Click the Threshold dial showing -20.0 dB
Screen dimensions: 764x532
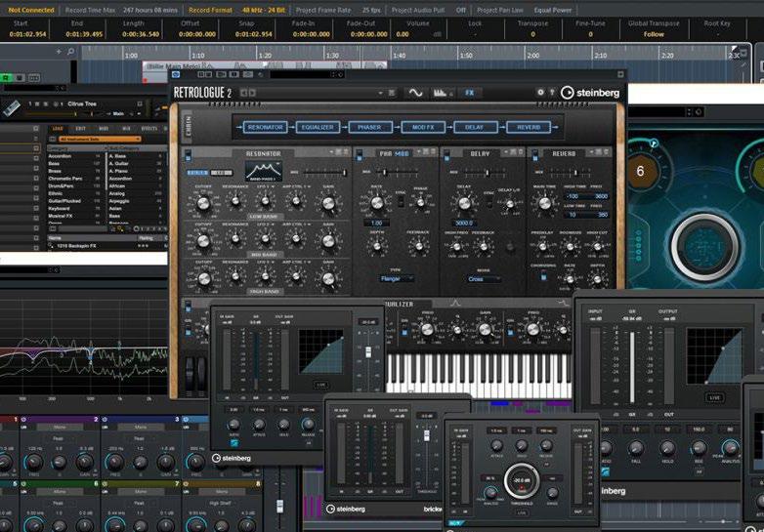[522, 480]
